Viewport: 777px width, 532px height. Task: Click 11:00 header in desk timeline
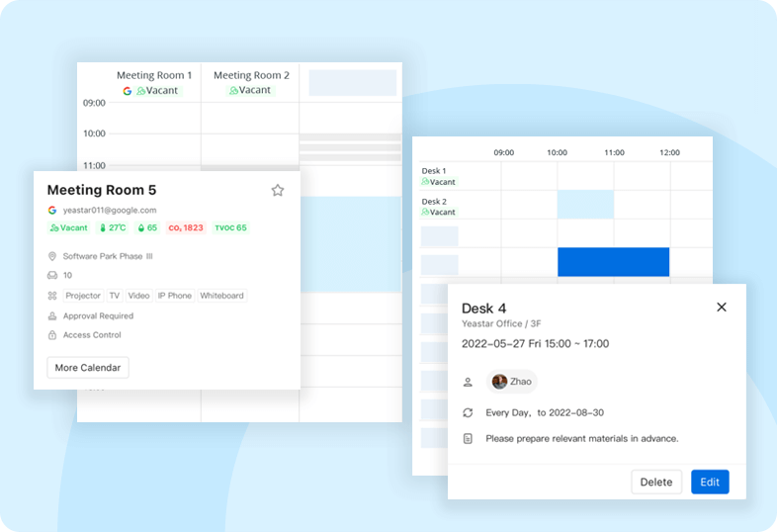[x=614, y=152]
